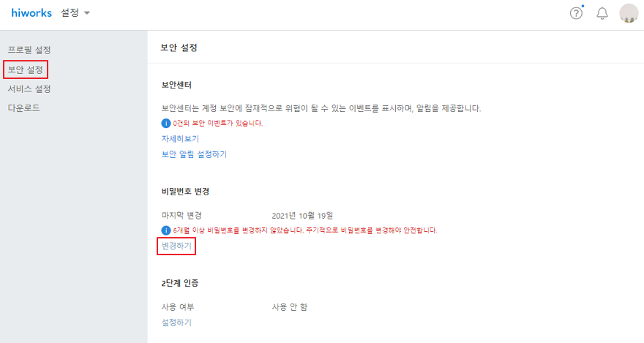Click the 2021년 10월 19일 date

tap(302, 216)
